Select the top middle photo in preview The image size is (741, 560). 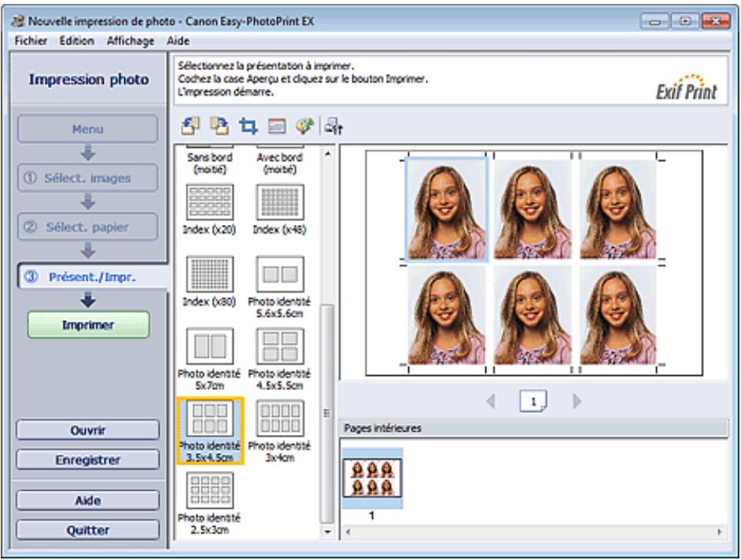[x=533, y=209]
